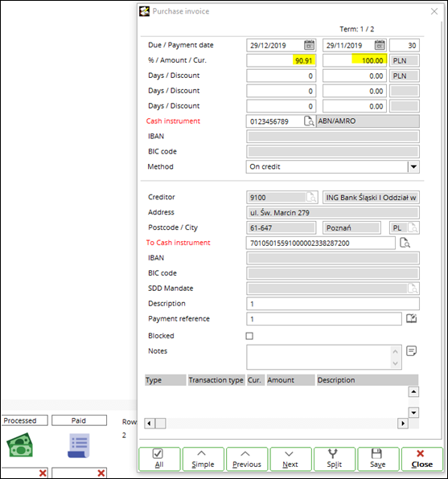Click the horizontal scrollbar right arrow
Screen dimensions: 448x479
[403, 424]
